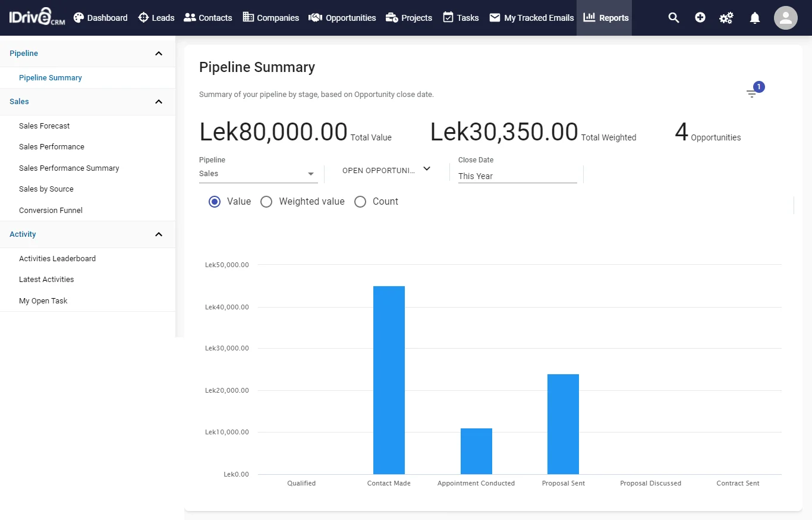Click the IDrive CRM logo

(37, 17)
